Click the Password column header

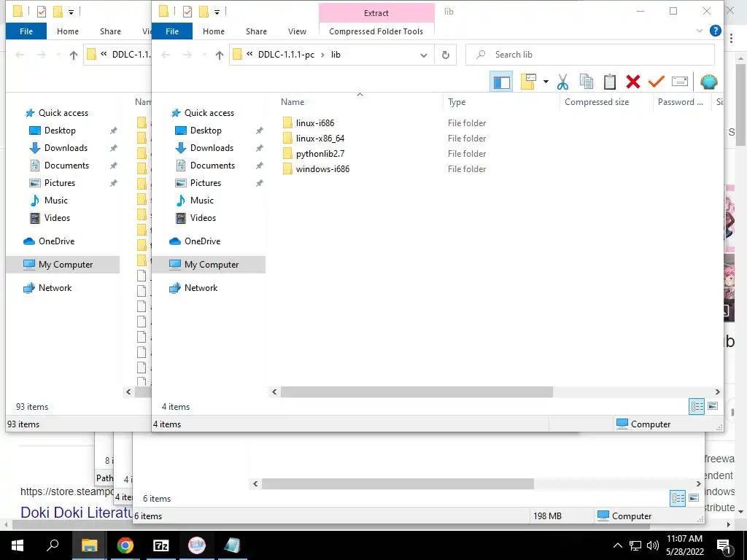682,102
